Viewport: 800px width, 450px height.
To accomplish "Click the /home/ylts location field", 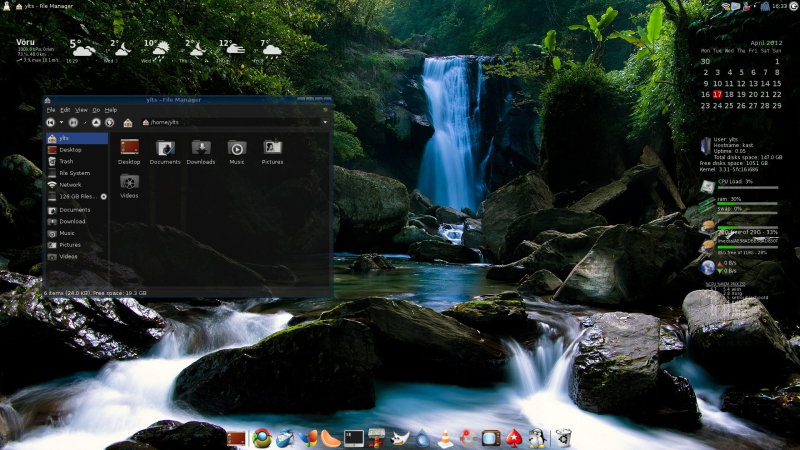I will tap(231, 122).
